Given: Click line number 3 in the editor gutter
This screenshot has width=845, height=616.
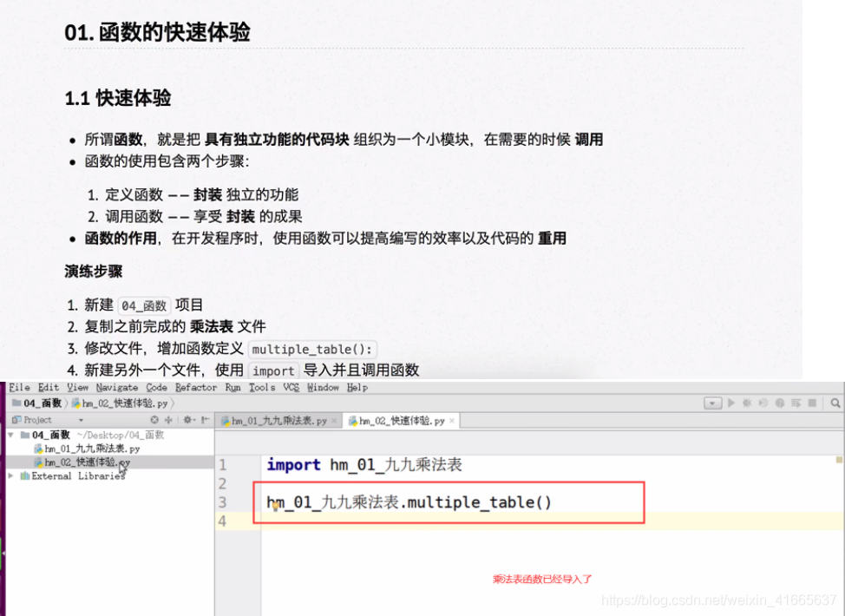Looking at the screenshot, I should click(x=223, y=501).
